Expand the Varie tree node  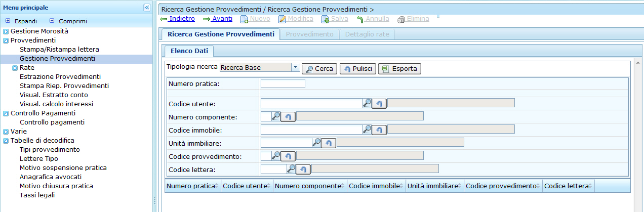pos(6,132)
